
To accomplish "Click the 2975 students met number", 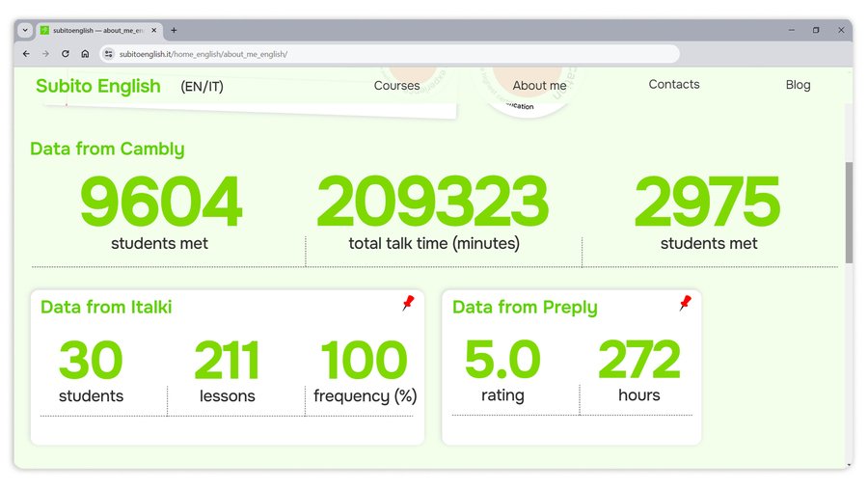I will [x=708, y=202].
